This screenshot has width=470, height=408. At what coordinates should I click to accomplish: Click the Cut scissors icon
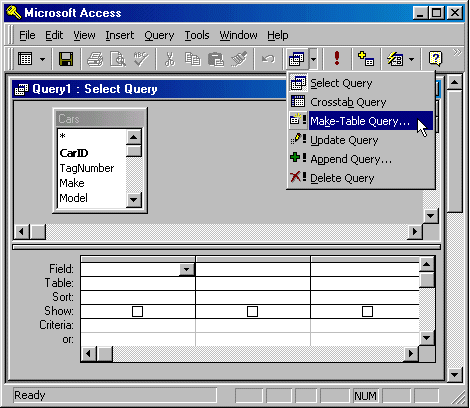coord(170,59)
